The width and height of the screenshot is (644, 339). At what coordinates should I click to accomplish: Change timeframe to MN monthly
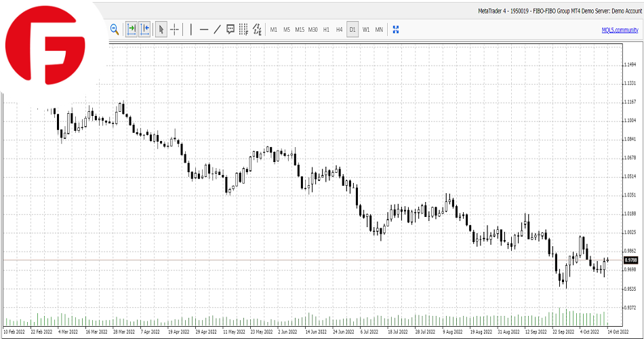(x=379, y=30)
